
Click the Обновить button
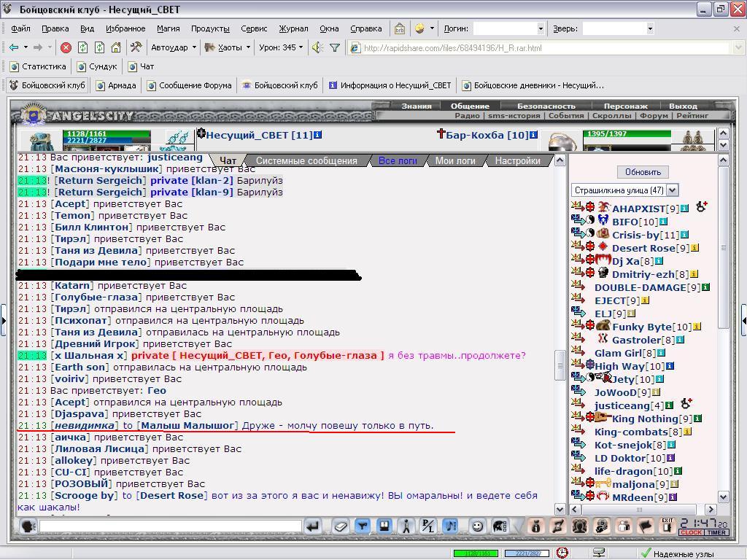coord(643,172)
